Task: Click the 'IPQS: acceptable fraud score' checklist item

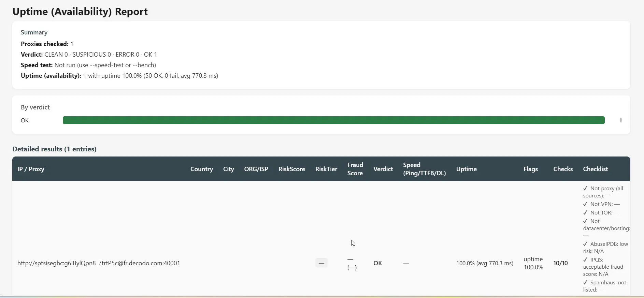Action: [x=603, y=267]
